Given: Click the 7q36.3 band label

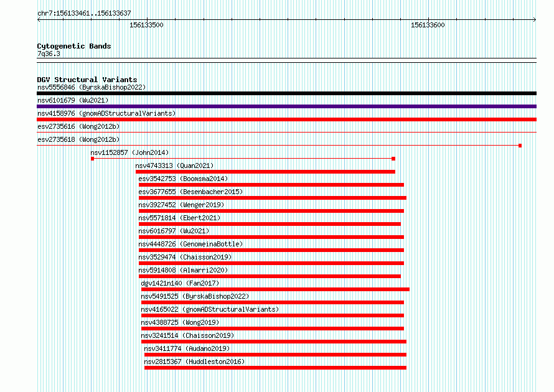Looking at the screenshot, I should coord(49,54).
